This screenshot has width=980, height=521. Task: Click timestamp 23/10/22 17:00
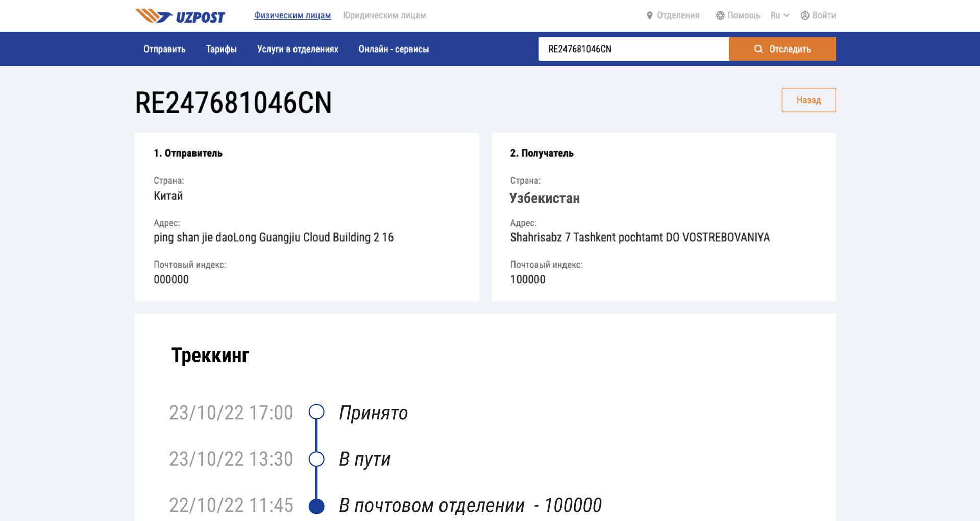click(x=231, y=413)
